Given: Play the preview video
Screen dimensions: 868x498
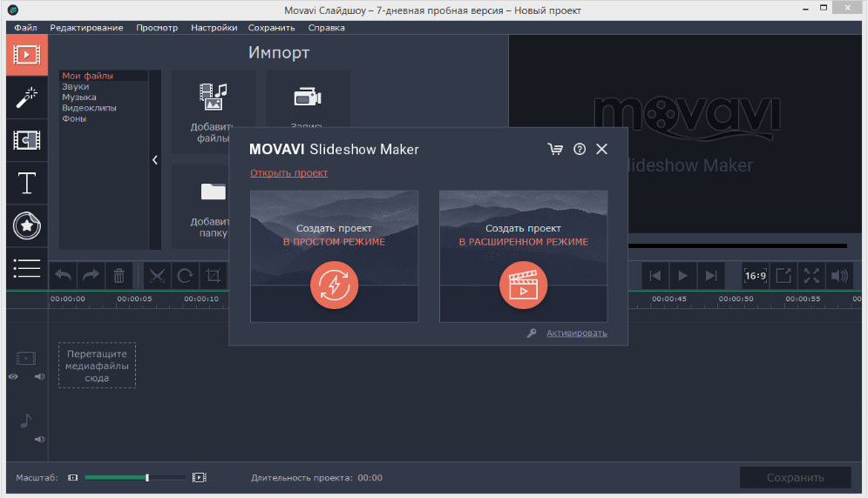Looking at the screenshot, I should (x=683, y=276).
